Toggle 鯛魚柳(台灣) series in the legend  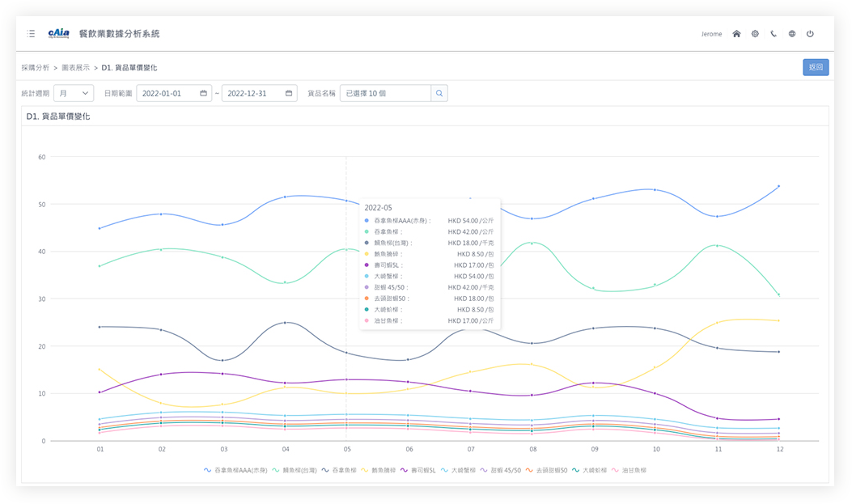point(294,470)
